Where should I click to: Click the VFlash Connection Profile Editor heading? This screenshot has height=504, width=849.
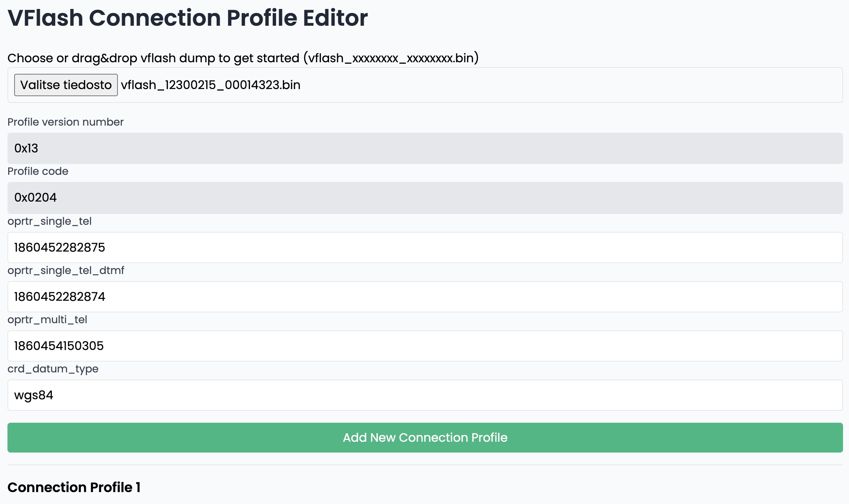pyautogui.click(x=188, y=18)
